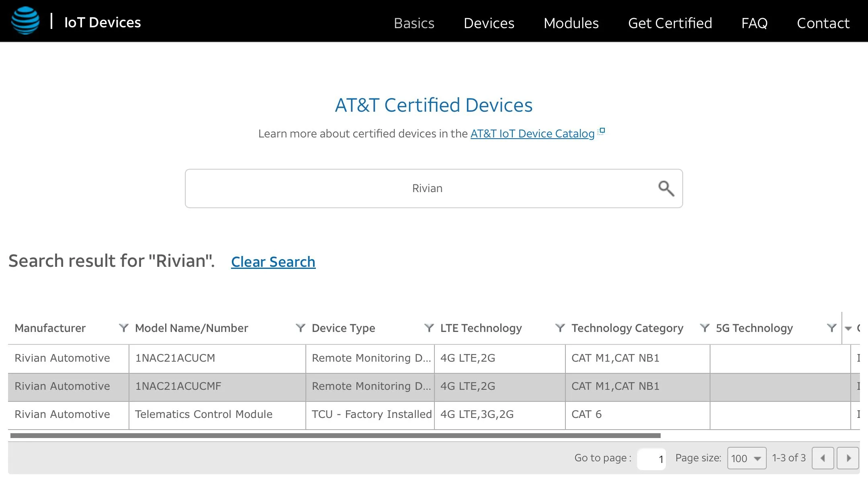Select the 1NAC21ACUCMF model cell
Viewport: 868px width, 477px height.
click(x=217, y=387)
